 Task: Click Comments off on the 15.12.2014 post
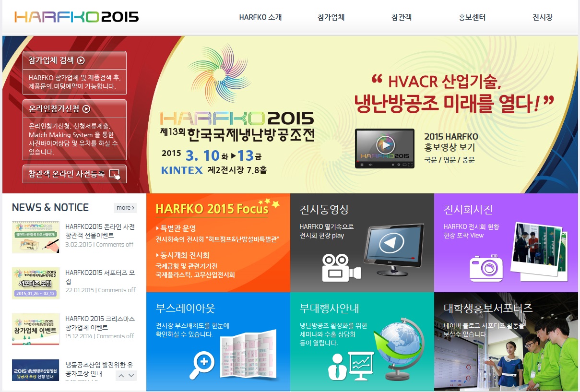tap(115, 336)
